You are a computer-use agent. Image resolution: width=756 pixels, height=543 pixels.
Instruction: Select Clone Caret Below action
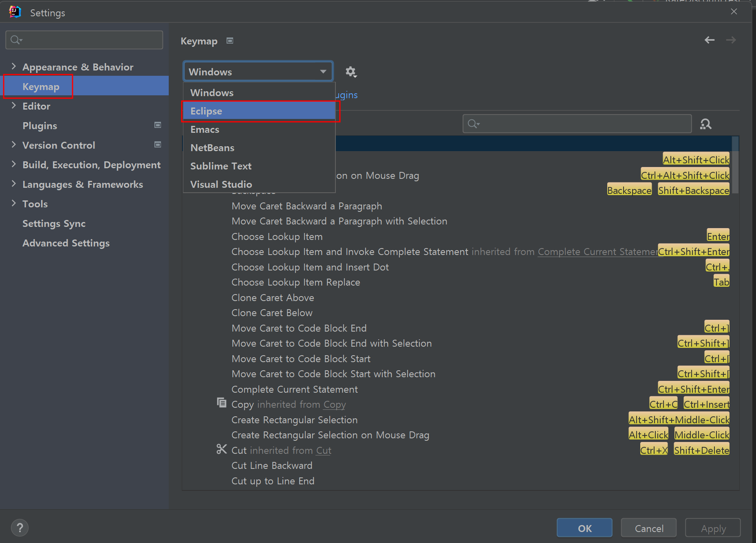tap(272, 313)
